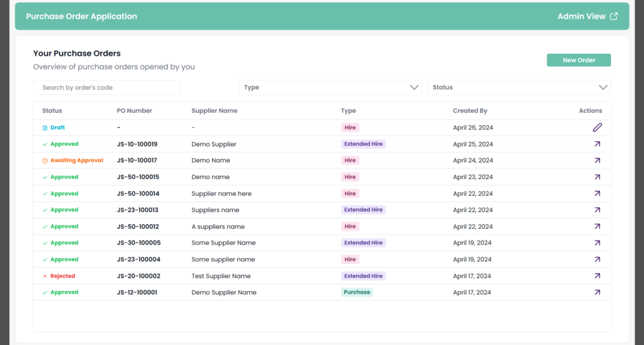Click supplier name A suppliers name

click(x=218, y=226)
